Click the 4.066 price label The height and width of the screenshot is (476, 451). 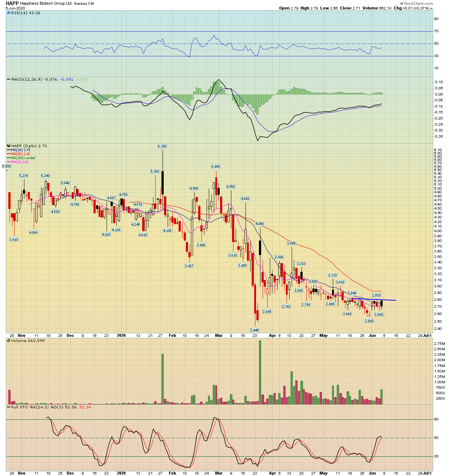coord(33,232)
